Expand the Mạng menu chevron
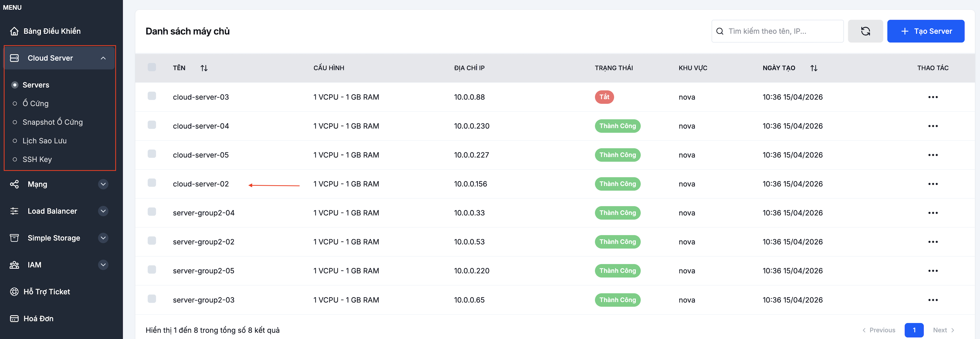 click(103, 185)
